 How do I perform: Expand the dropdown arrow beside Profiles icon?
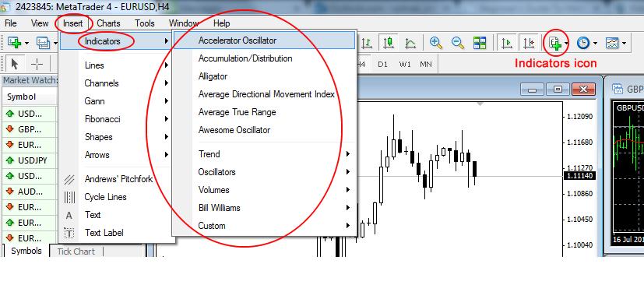(55, 43)
